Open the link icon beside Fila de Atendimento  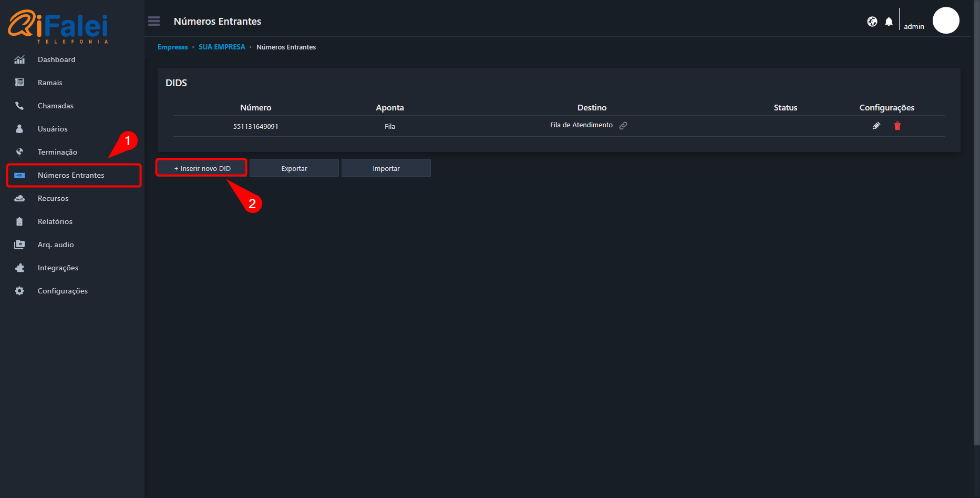pyautogui.click(x=623, y=125)
